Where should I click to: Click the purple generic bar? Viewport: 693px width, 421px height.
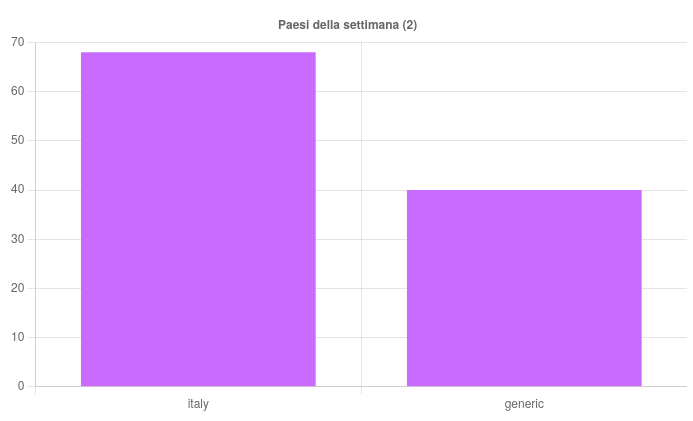524,288
